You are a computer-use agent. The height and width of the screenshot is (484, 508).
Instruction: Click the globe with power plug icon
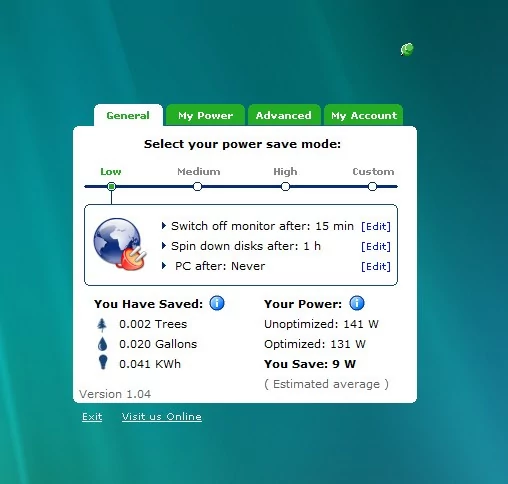(120, 244)
